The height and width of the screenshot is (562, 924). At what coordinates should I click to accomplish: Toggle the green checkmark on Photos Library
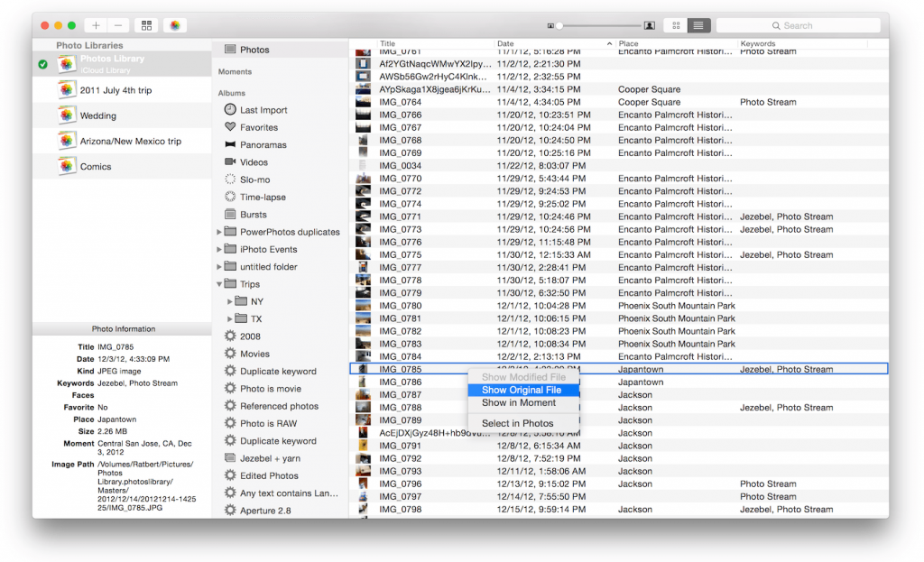coord(42,64)
